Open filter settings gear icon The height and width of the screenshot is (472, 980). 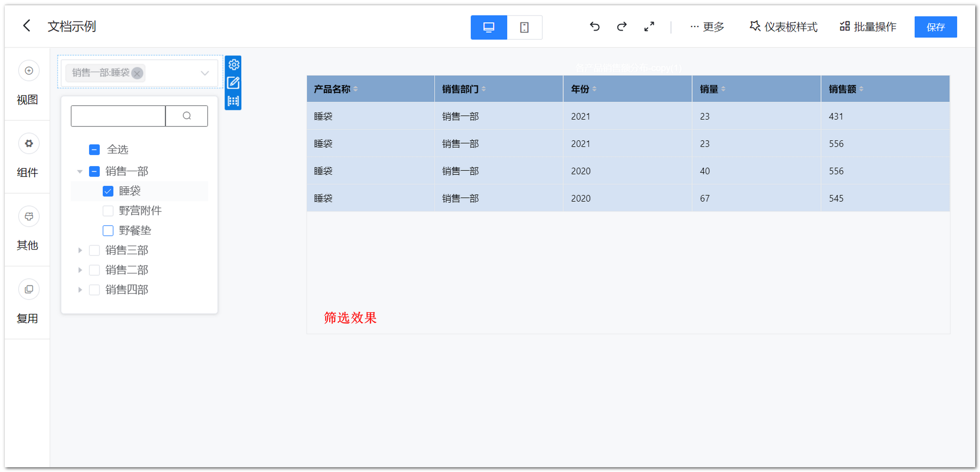coord(234,65)
